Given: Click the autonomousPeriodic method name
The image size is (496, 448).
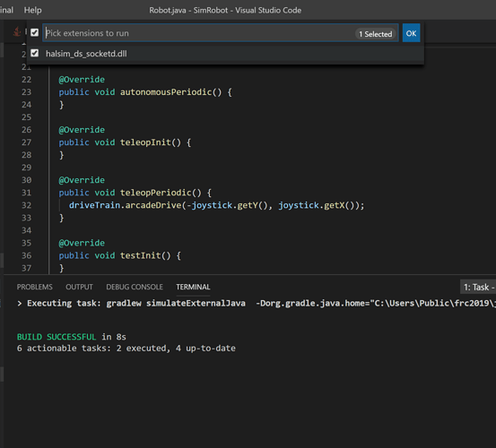Looking at the screenshot, I should (x=166, y=92).
